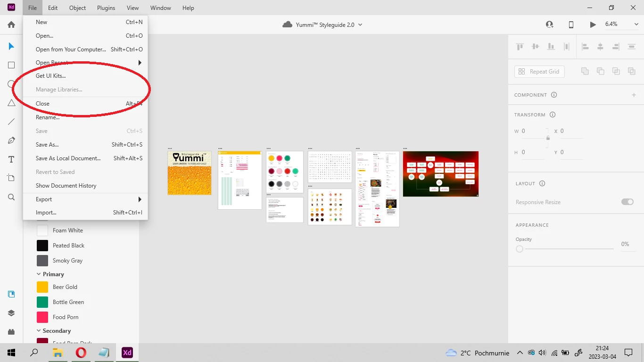Select the Beer Gold color swatch
Screen dimensions: 644x362
(42, 287)
